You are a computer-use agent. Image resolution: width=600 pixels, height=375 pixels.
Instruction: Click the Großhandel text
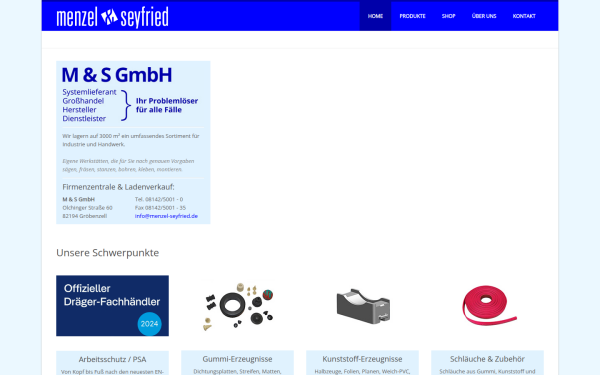[83, 101]
